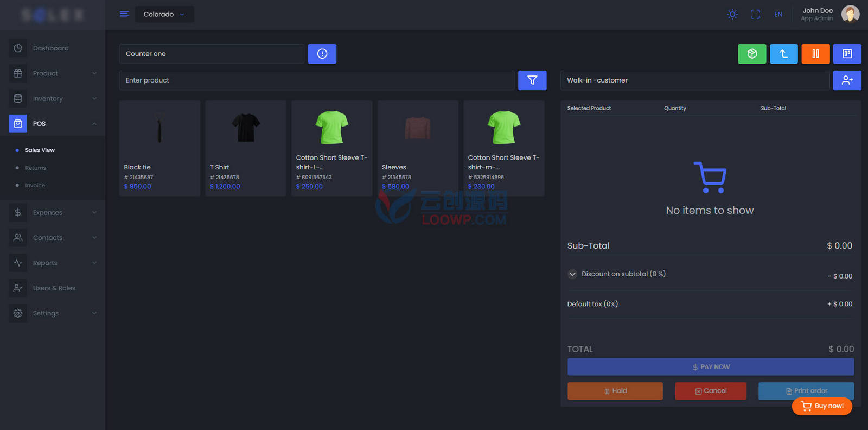Screen dimensions: 868x430
Task: Open the Colorado branch dropdown
Action: coord(164,14)
